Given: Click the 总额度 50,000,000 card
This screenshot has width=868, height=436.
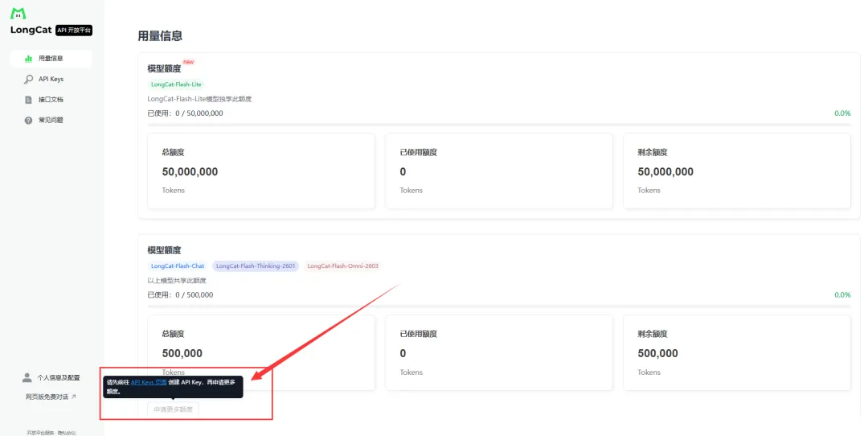Looking at the screenshot, I should tap(261, 171).
